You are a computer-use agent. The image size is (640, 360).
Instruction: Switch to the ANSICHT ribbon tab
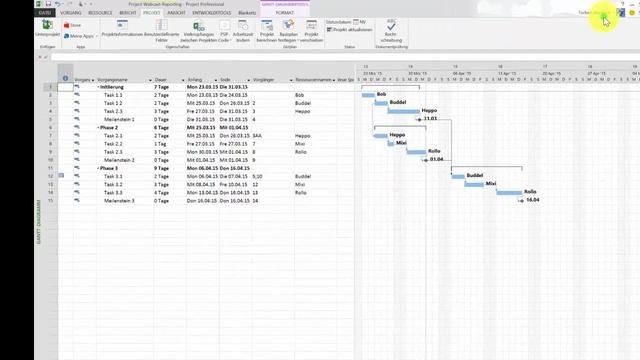[176, 13]
